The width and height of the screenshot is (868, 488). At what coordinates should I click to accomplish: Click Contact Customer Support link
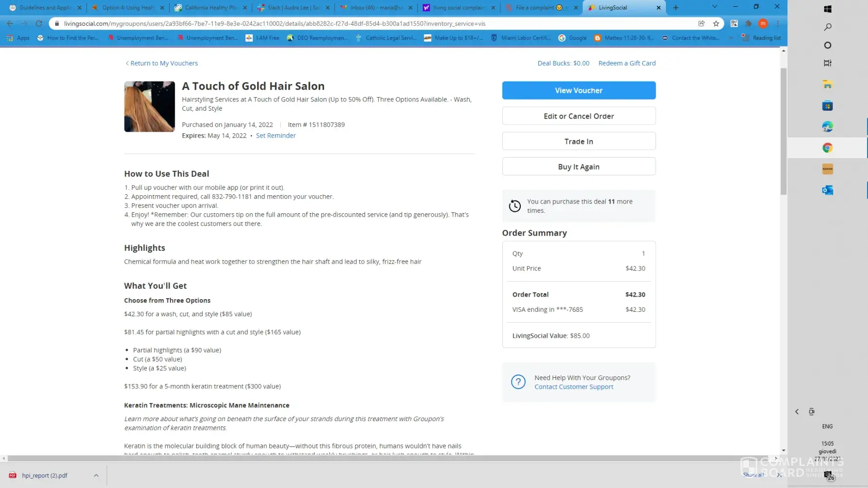tap(574, 387)
